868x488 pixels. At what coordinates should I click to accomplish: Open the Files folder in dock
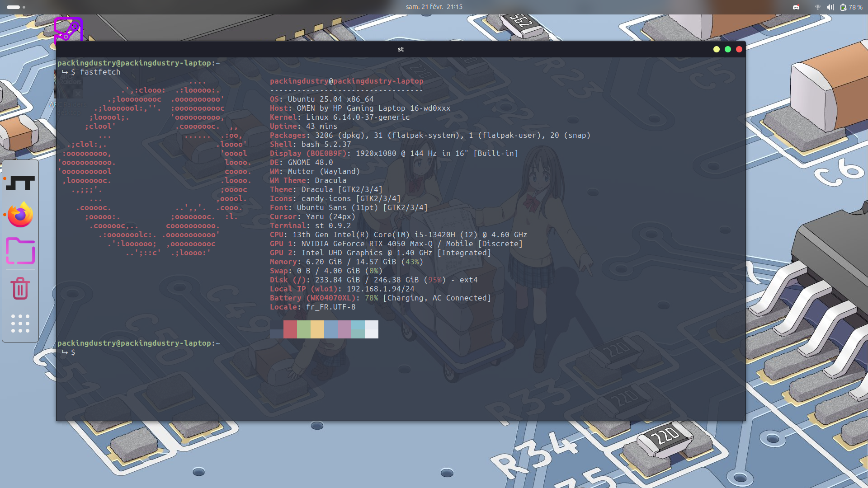coord(20,251)
